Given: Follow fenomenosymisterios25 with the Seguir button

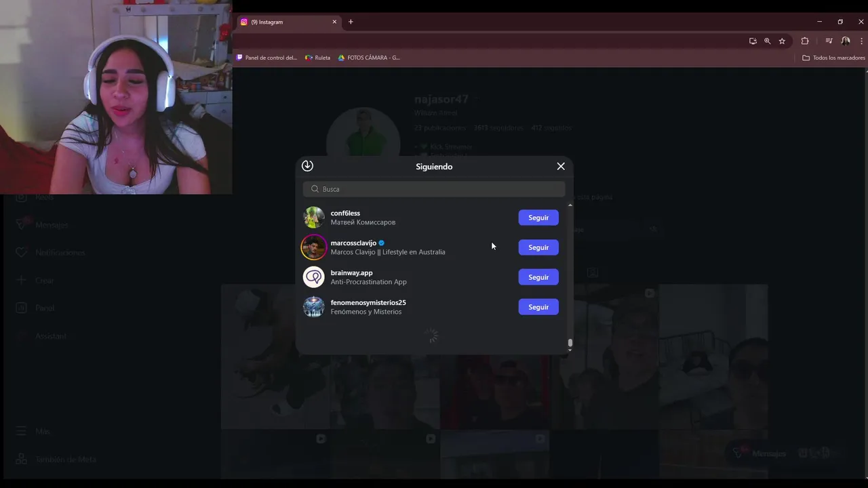Looking at the screenshot, I should pyautogui.click(x=538, y=307).
